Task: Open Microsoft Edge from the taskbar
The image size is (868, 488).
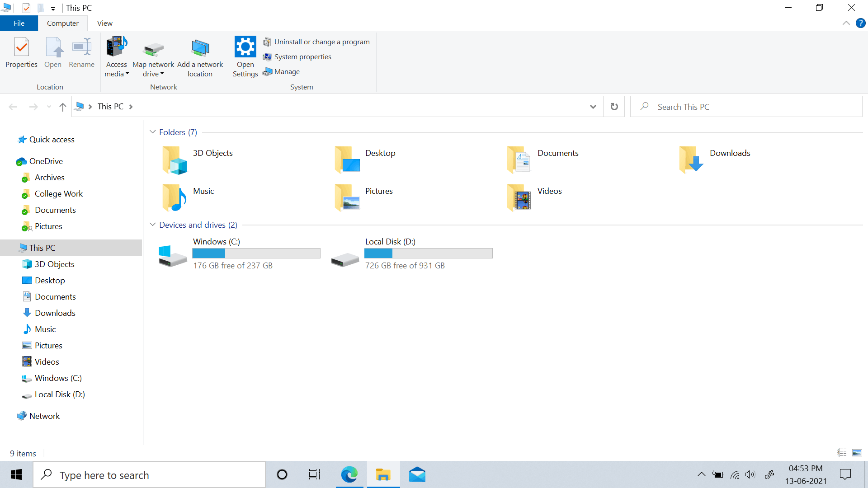Action: tap(349, 474)
